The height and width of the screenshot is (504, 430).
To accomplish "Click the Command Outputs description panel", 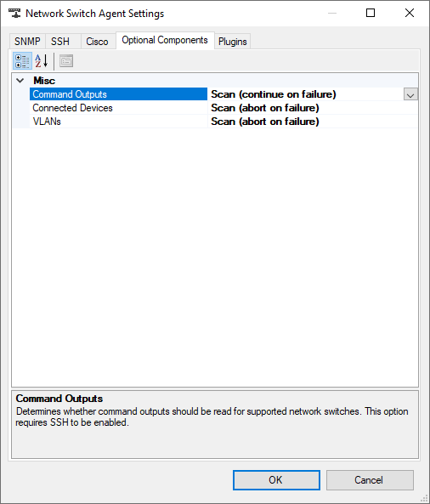I will point(215,425).
